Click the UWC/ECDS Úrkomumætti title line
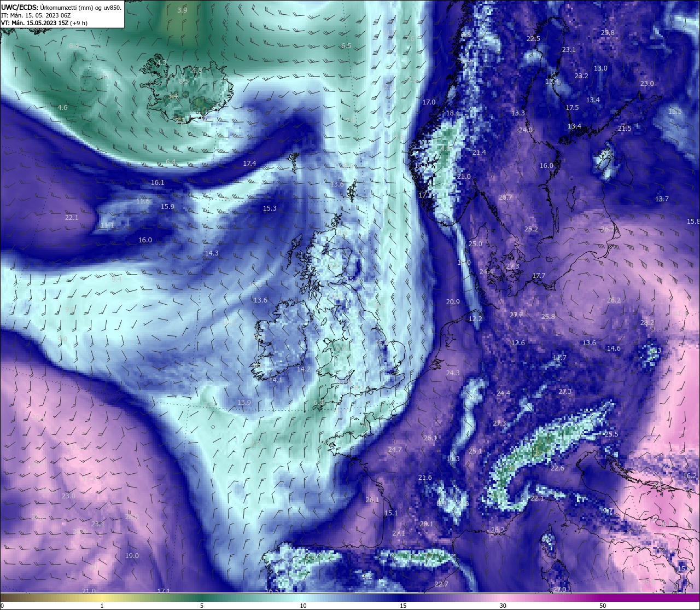The image size is (700, 610). click(61, 8)
